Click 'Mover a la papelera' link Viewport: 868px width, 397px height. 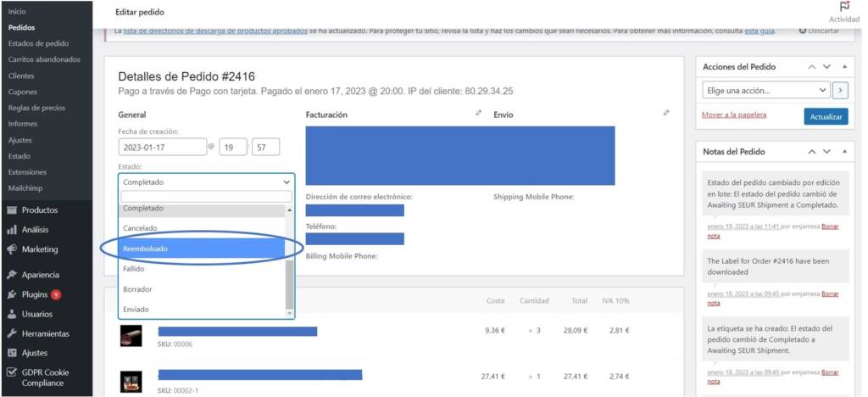coord(734,115)
